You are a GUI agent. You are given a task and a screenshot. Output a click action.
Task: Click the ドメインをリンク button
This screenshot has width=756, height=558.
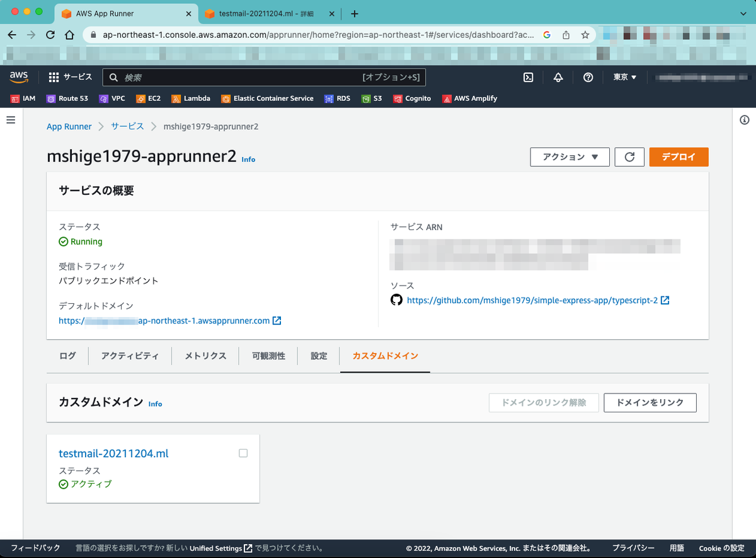(x=650, y=402)
